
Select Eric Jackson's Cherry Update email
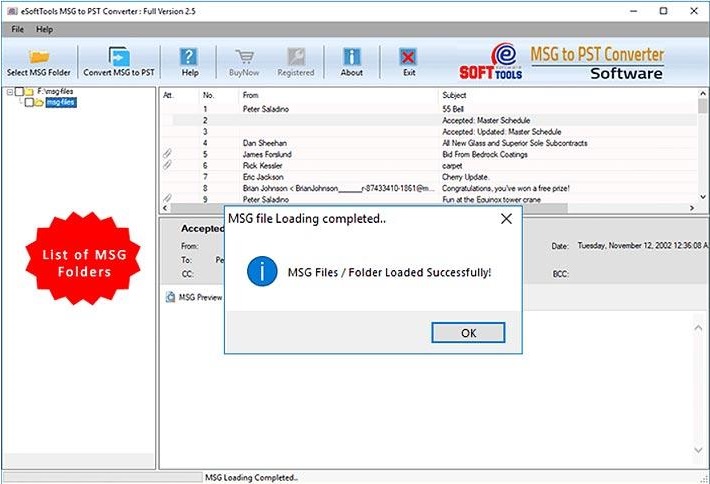[429, 177]
